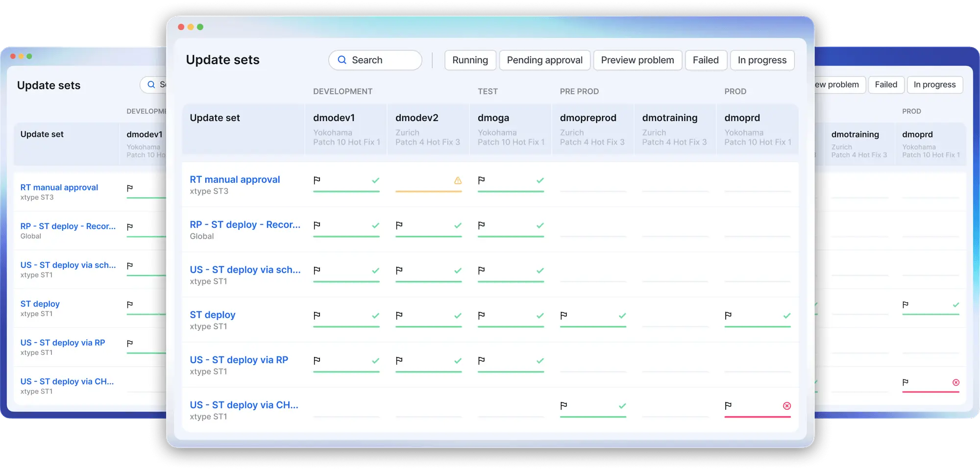980x470 pixels.
Task: Click PRE PROD group label
Action: 579,92
